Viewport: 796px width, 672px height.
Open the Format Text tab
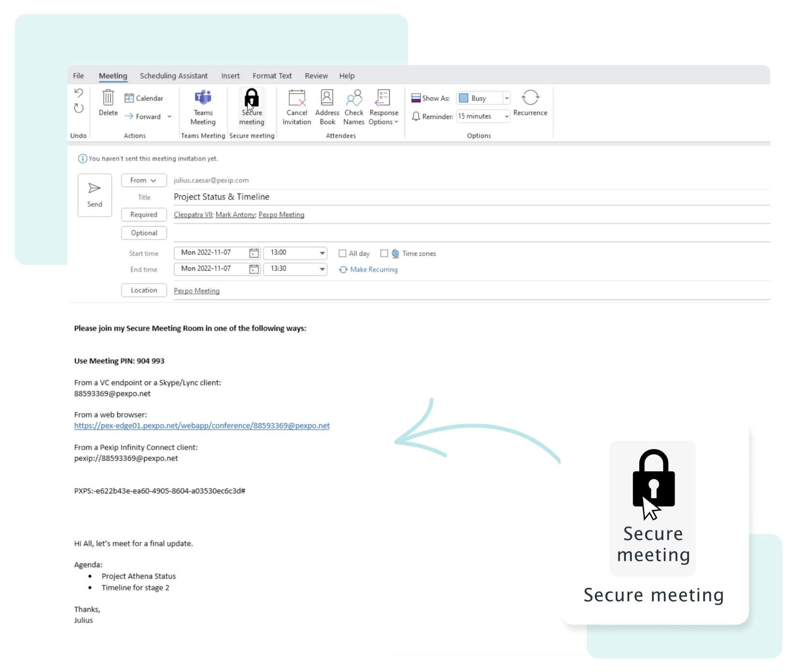[272, 76]
